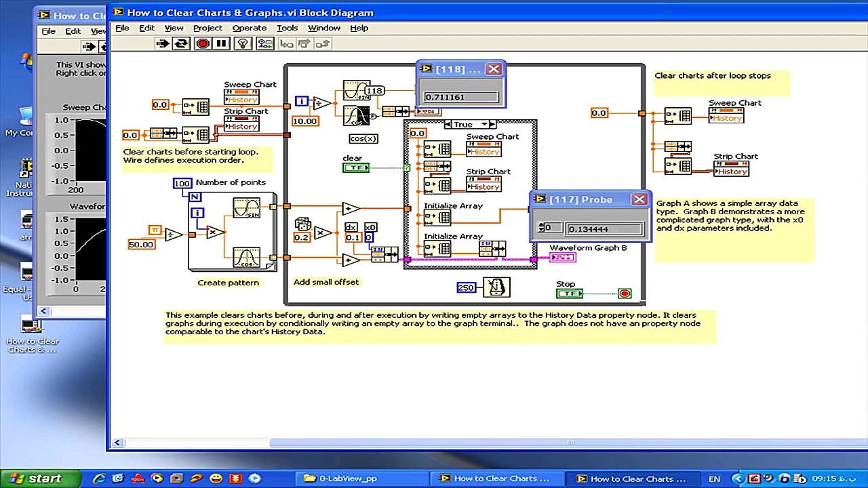Click the block diagram horizontal scrollbar thumb
Viewport: 868px width, 488px height.
coord(570,443)
